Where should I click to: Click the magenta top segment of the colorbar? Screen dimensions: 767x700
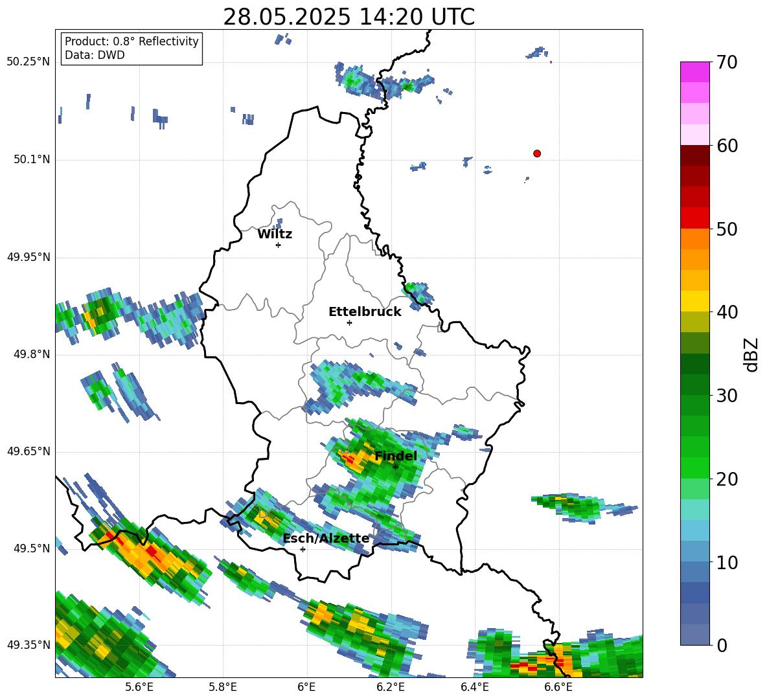pos(694,72)
